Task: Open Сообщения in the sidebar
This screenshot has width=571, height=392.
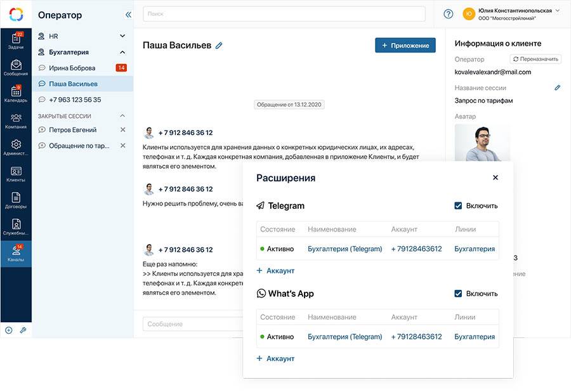Action: [16, 68]
